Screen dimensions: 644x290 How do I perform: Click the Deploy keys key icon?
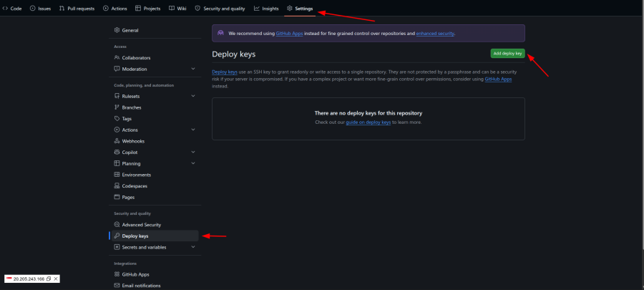(x=117, y=236)
